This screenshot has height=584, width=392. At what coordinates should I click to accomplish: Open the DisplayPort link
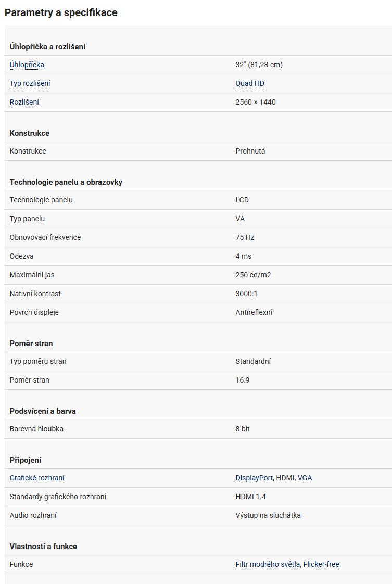(x=254, y=478)
